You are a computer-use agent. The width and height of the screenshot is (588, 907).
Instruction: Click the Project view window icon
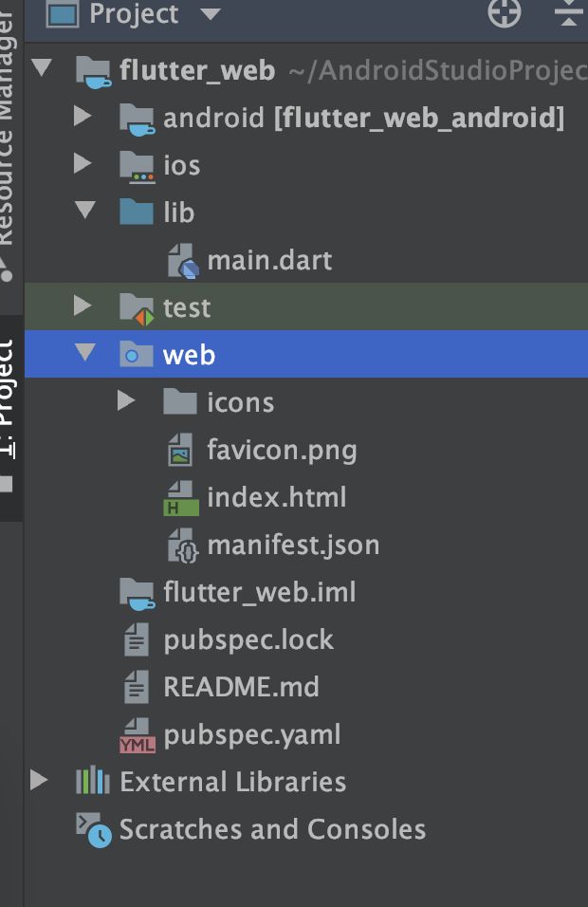click(63, 12)
